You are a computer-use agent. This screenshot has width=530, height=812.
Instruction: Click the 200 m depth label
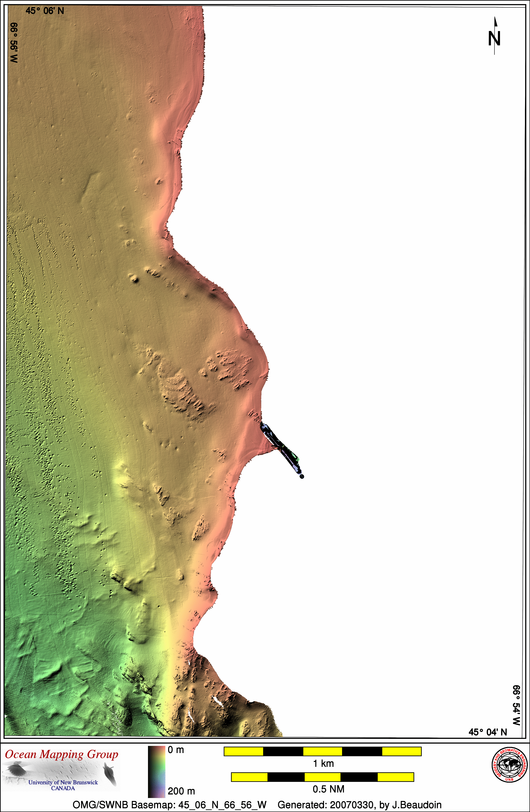pos(181,791)
